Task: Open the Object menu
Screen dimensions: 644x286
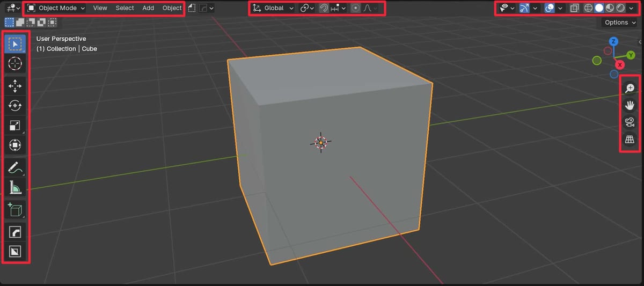Action: click(172, 8)
